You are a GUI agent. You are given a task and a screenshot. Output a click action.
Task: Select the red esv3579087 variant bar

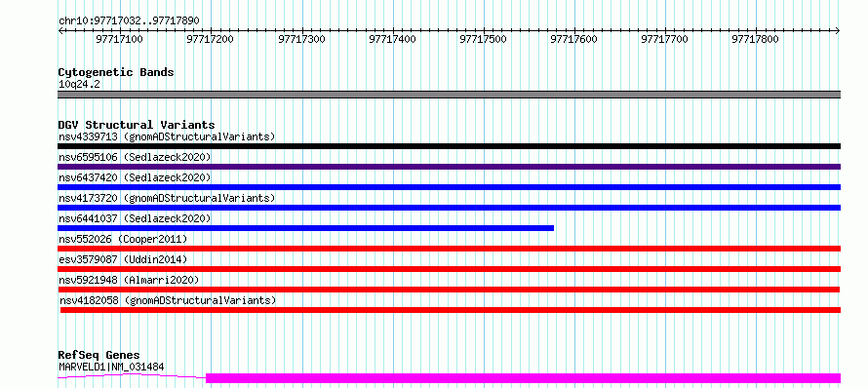[449, 269]
